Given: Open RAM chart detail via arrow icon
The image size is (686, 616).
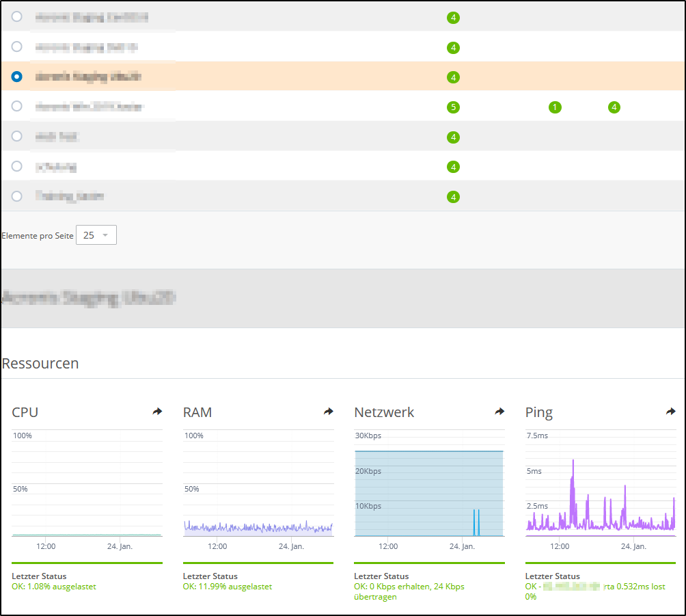Looking at the screenshot, I should [x=328, y=411].
